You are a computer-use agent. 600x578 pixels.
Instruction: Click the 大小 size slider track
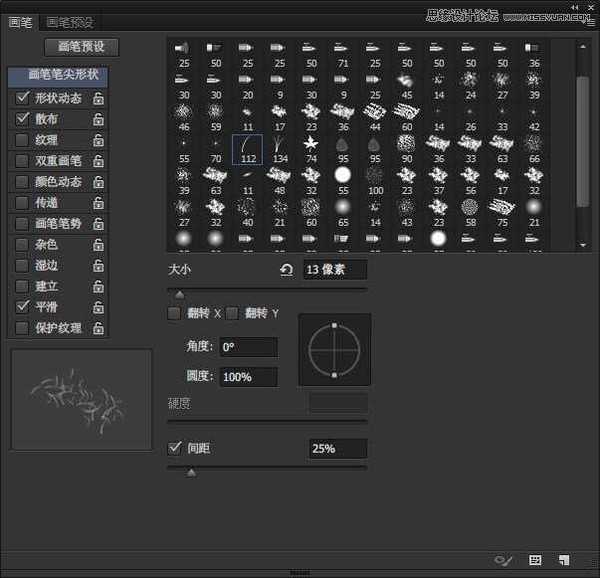(267, 290)
